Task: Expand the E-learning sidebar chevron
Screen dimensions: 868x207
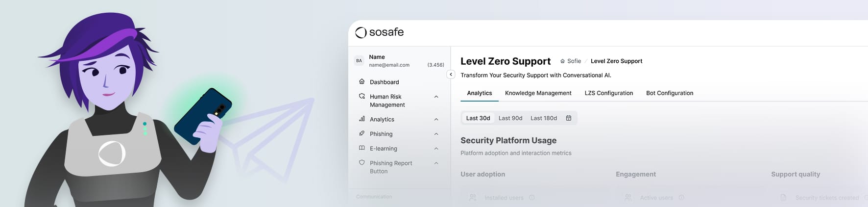Action: pyautogui.click(x=436, y=149)
